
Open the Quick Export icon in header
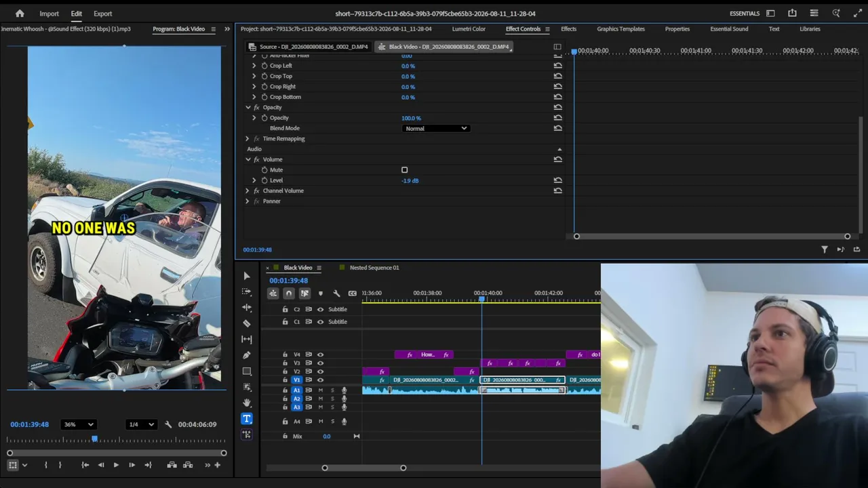tap(792, 14)
